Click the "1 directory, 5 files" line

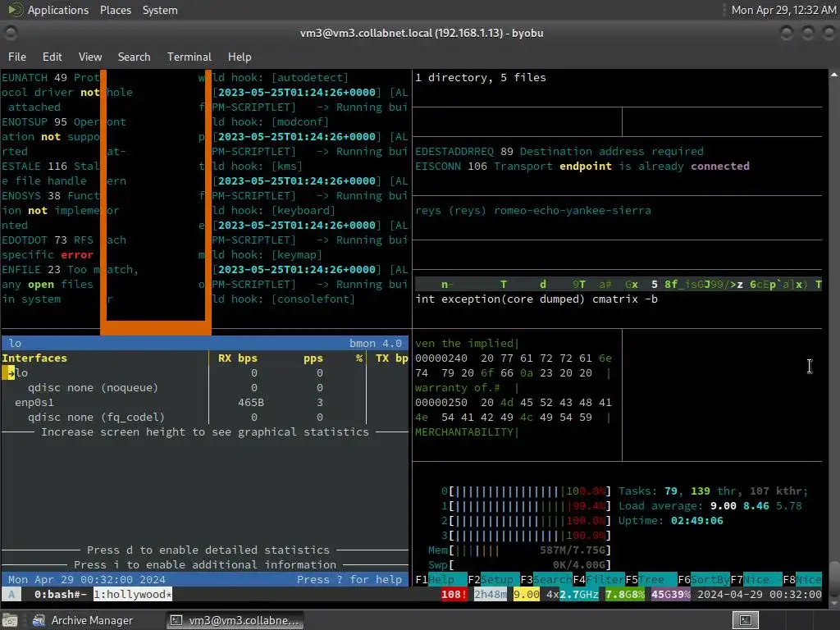coord(481,78)
